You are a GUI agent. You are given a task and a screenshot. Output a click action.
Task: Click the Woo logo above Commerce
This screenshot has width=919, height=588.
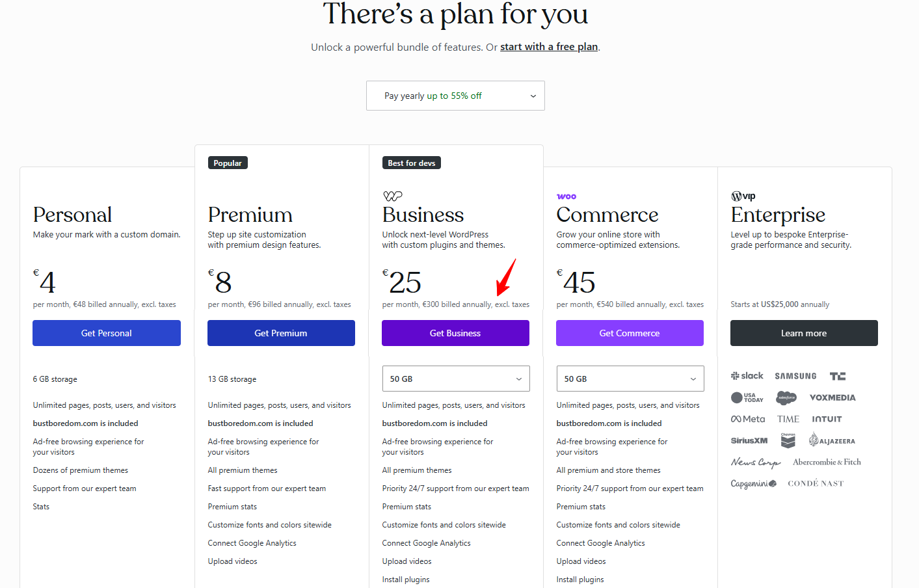tap(566, 196)
